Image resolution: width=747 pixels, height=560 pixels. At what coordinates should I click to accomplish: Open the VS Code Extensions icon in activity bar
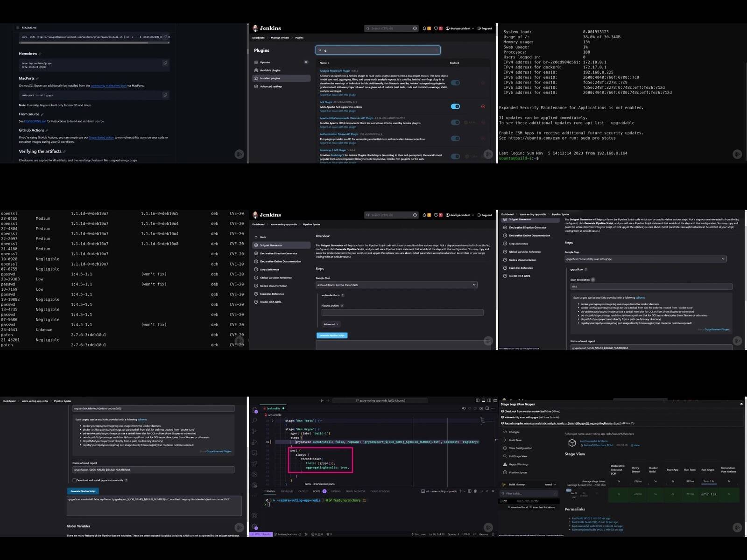coord(254,464)
